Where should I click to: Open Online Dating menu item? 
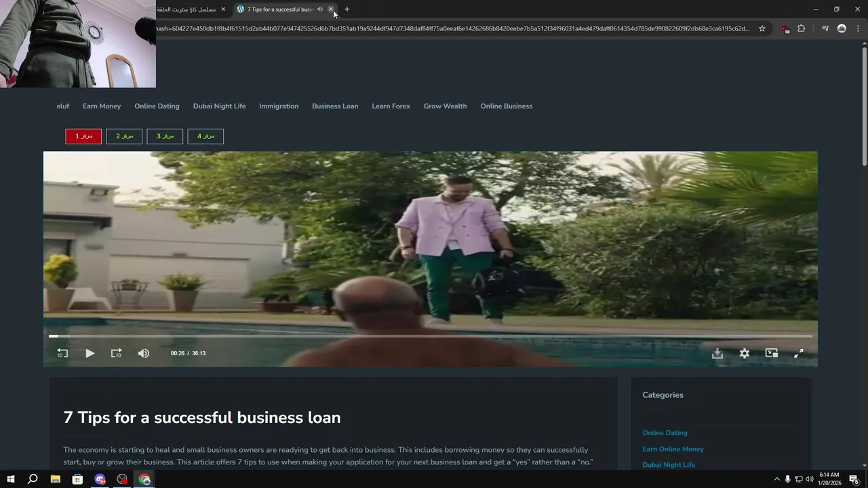click(157, 106)
